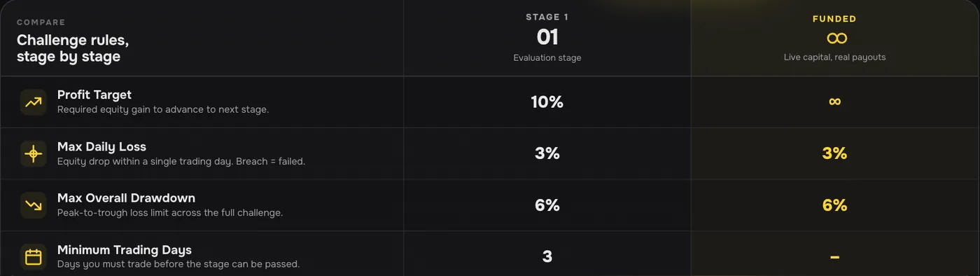Click the Profit Target row title
Viewport: 980px width, 276px height.
click(x=94, y=95)
